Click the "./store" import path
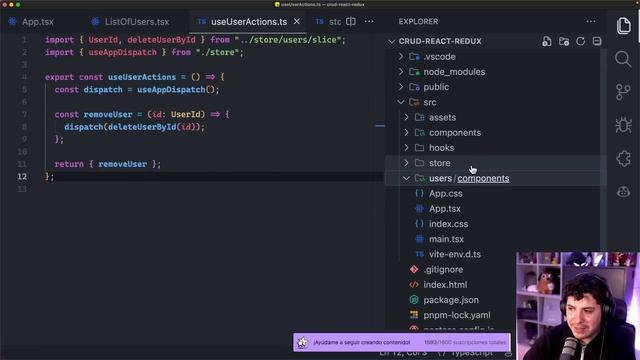The image size is (640, 360). (x=218, y=52)
